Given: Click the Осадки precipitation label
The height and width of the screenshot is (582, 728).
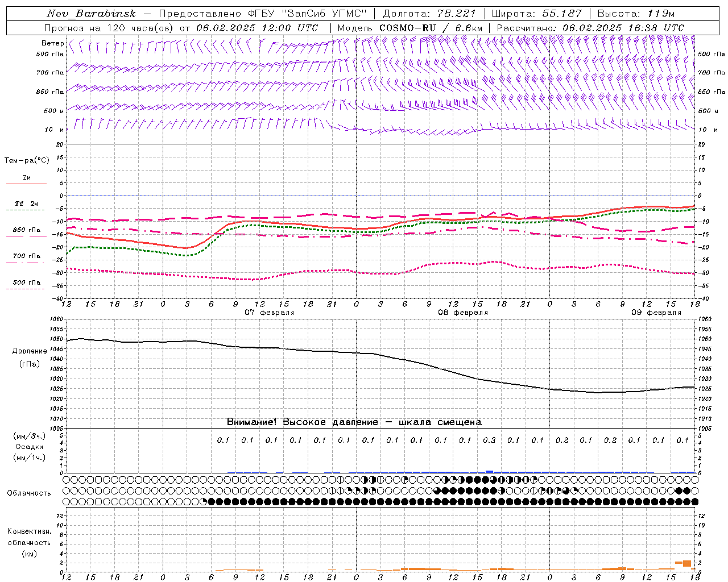Looking at the screenshot, I should pyautogui.click(x=29, y=447).
